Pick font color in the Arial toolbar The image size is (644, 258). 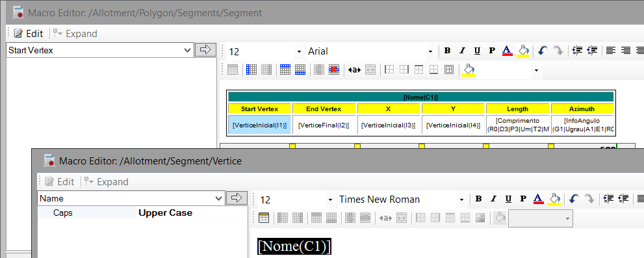coord(508,51)
